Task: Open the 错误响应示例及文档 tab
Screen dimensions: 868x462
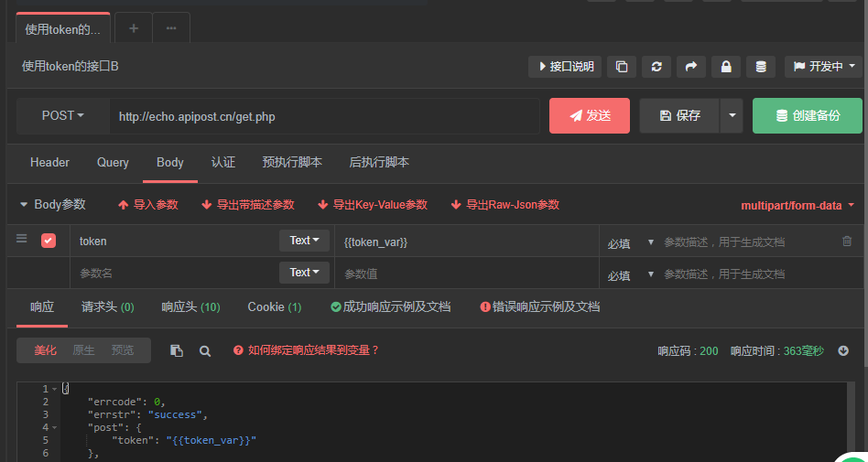Action: pyautogui.click(x=540, y=307)
